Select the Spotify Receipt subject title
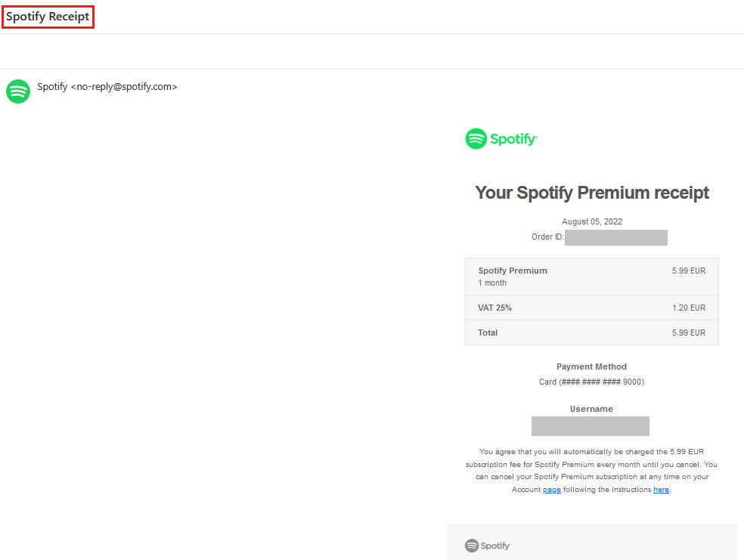Screen dimensions: 744x560 [x=48, y=17]
